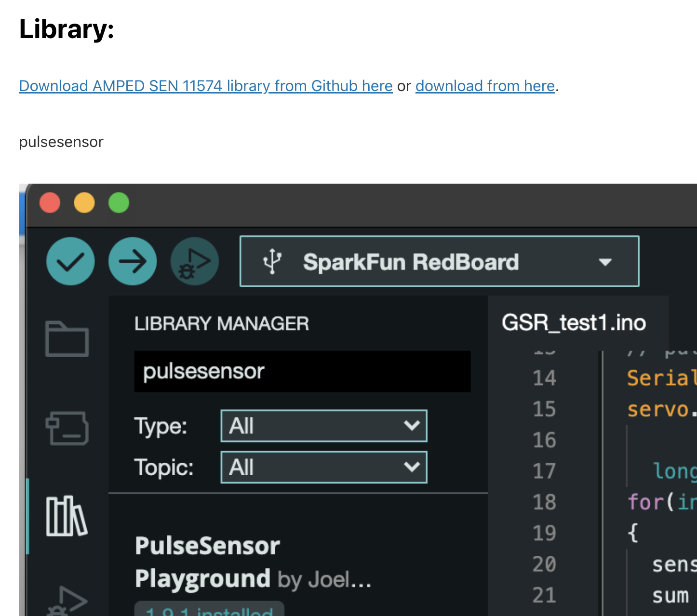Click the Verify checkmark button
Image resolution: width=697 pixels, height=616 pixels.
click(70, 261)
